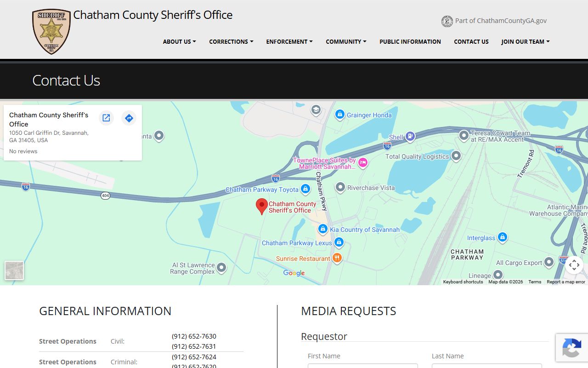Select Shell gas station marker

coord(410,136)
